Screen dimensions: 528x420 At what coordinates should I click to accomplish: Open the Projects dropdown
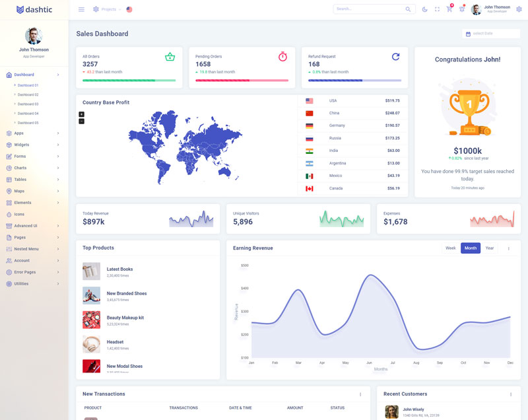107,9
